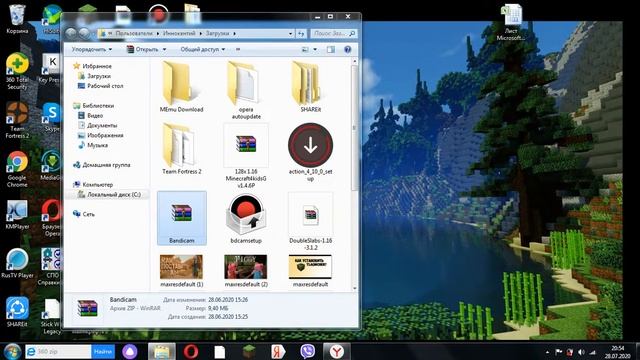Open the Minecraft taskbar icon
The image size is (640, 360).
pos(249,351)
